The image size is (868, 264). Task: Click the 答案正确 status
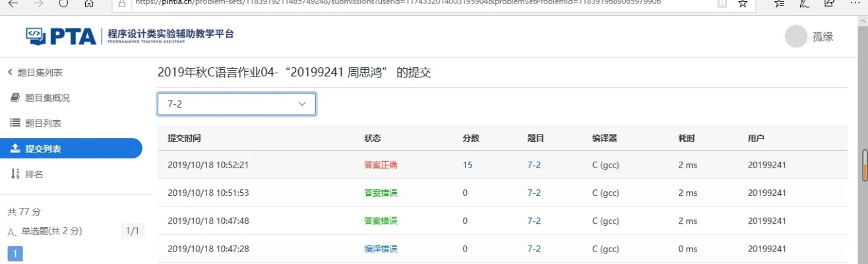pyautogui.click(x=381, y=165)
